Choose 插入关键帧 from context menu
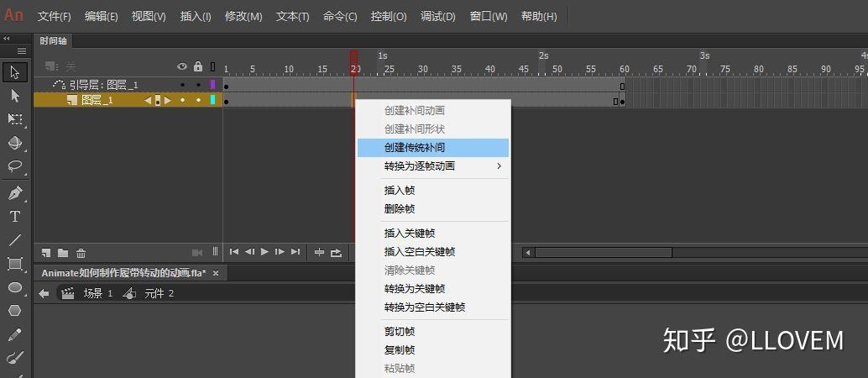The image size is (868, 378). point(433,234)
